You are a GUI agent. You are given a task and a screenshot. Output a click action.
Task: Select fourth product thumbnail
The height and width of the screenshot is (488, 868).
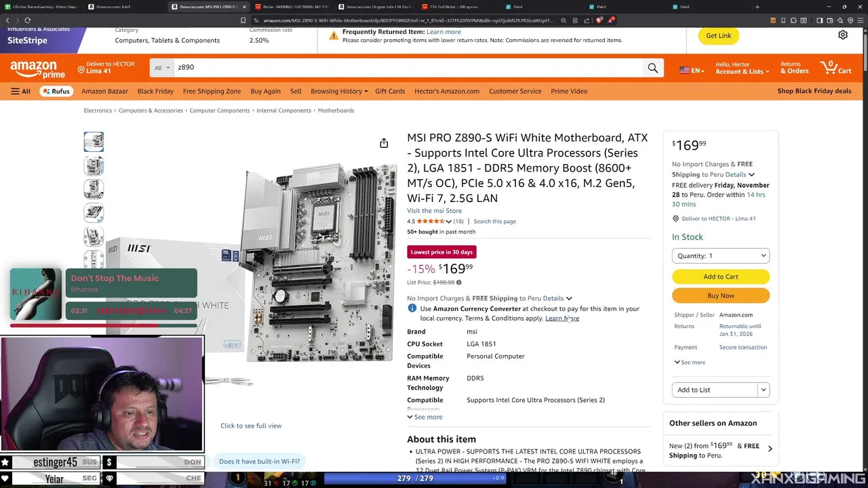[x=94, y=213]
